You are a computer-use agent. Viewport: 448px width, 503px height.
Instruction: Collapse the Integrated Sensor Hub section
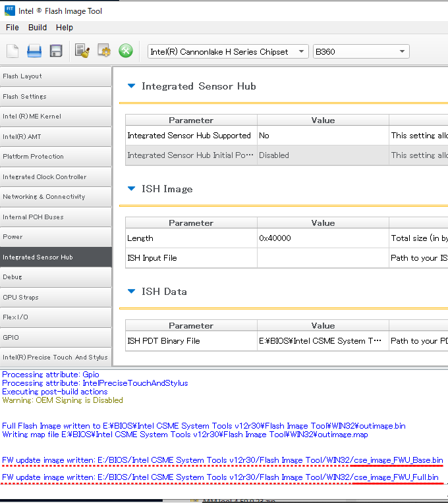click(131, 86)
